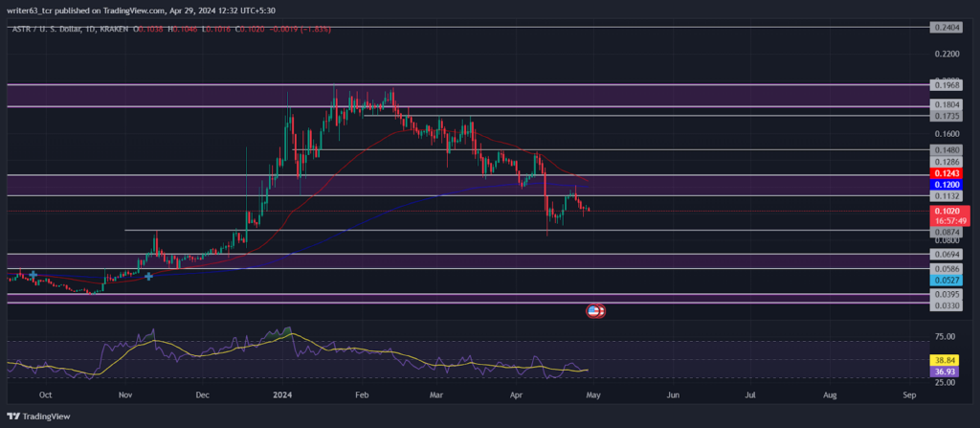Click the 2024 label on time axis
Screen dimensions: 980x428
point(282,395)
